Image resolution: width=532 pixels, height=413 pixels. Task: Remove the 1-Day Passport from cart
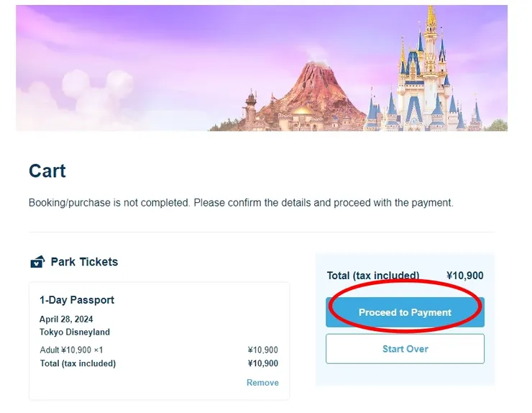[x=262, y=383]
